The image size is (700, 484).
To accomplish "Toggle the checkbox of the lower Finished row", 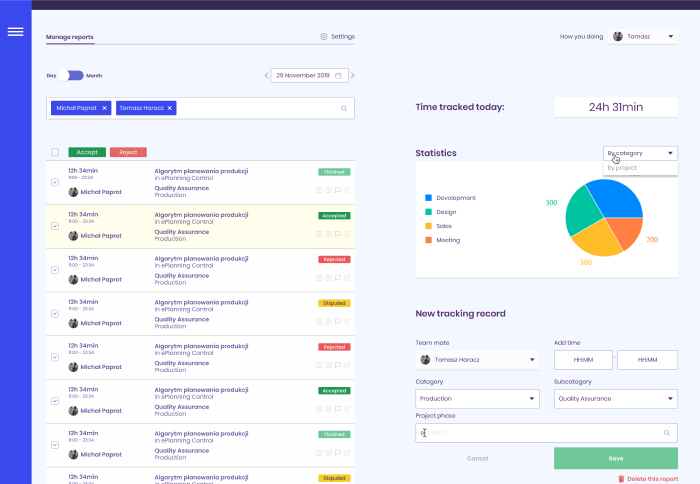I will click(55, 445).
